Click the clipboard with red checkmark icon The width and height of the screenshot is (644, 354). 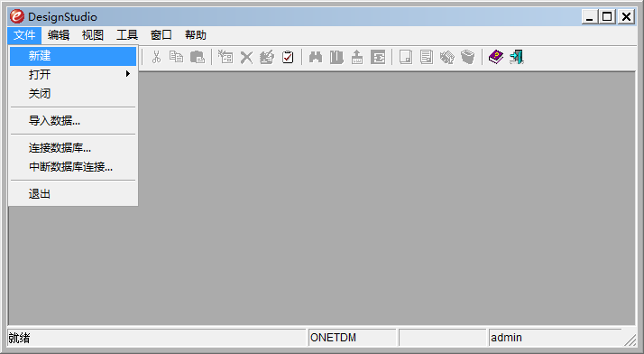(288, 57)
